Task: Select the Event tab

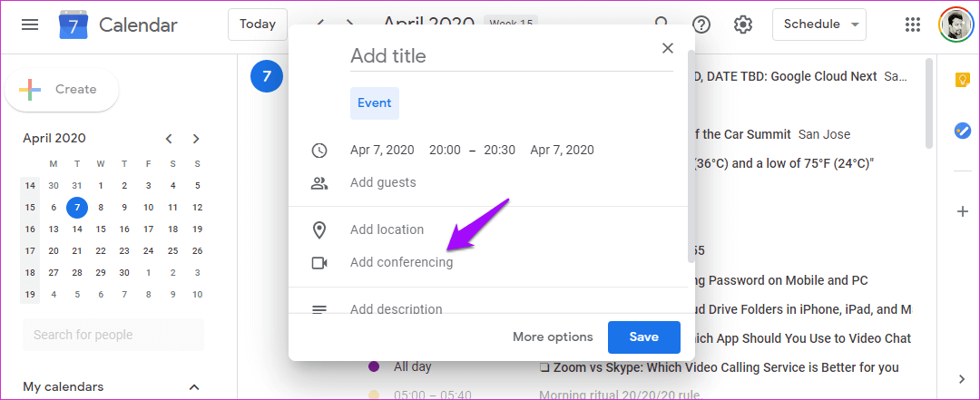Action: [375, 103]
